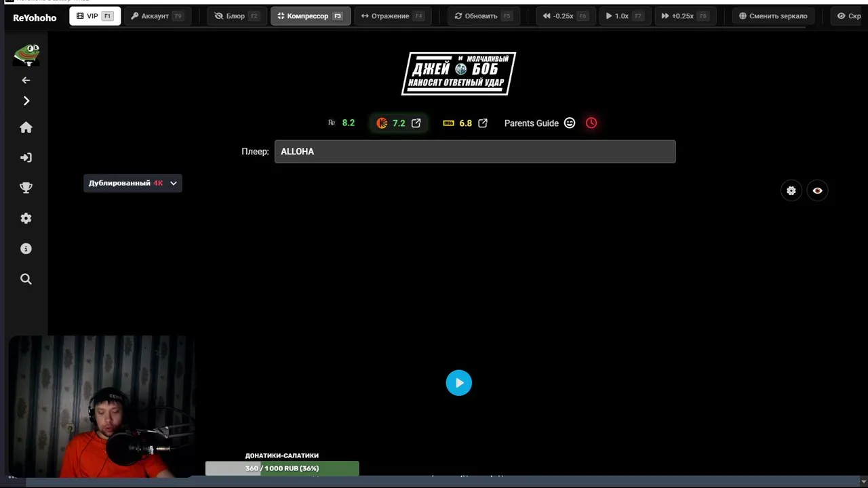
Task: Expand sidebar with the chevron icon
Action: [x=26, y=101]
